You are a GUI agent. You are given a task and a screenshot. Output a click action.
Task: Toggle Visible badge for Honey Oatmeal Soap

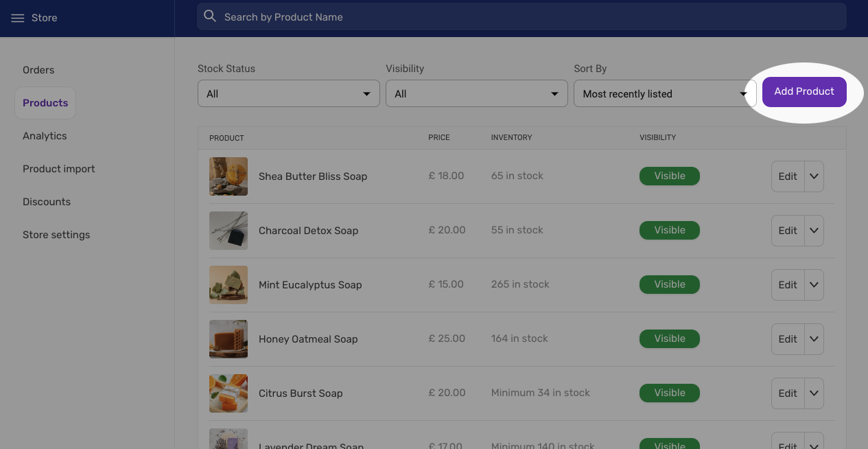coord(670,338)
